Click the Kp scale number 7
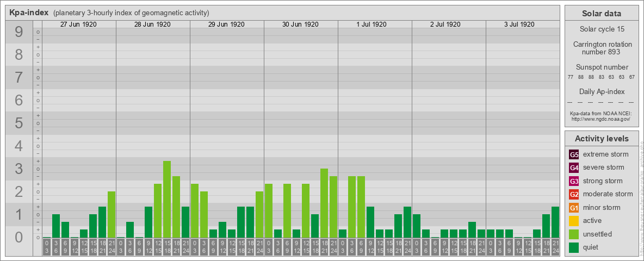The height and width of the screenshot is (261, 644). [18, 78]
